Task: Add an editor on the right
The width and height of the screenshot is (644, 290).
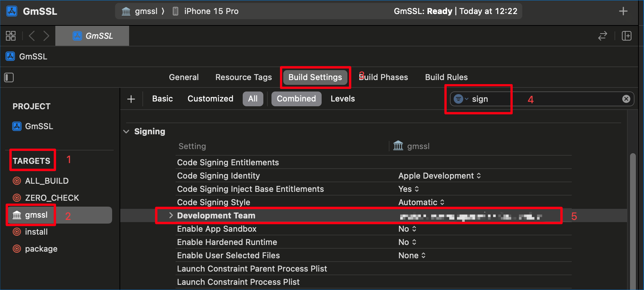Action: [x=627, y=36]
